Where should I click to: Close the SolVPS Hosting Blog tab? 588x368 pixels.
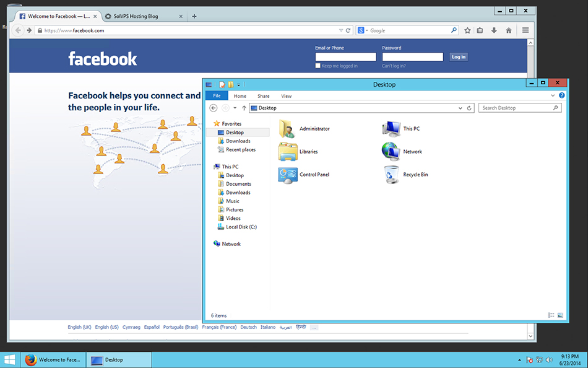tap(181, 16)
